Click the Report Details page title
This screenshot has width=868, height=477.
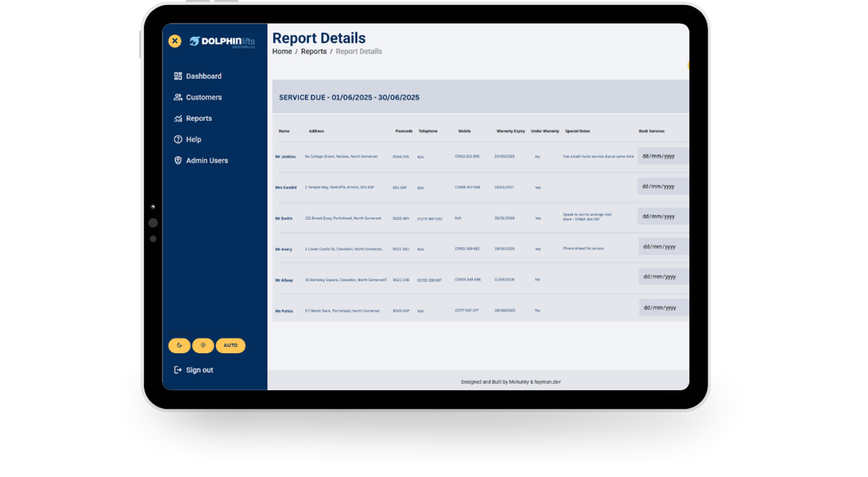(x=319, y=38)
